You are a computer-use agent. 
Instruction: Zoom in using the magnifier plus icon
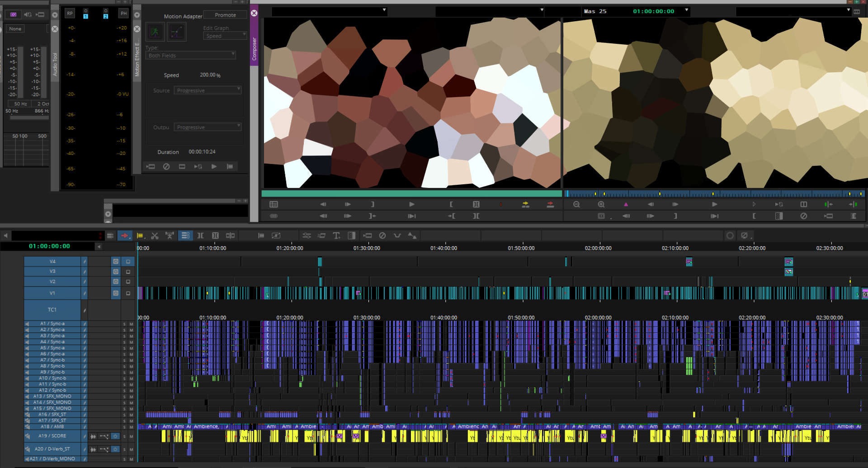coord(601,204)
